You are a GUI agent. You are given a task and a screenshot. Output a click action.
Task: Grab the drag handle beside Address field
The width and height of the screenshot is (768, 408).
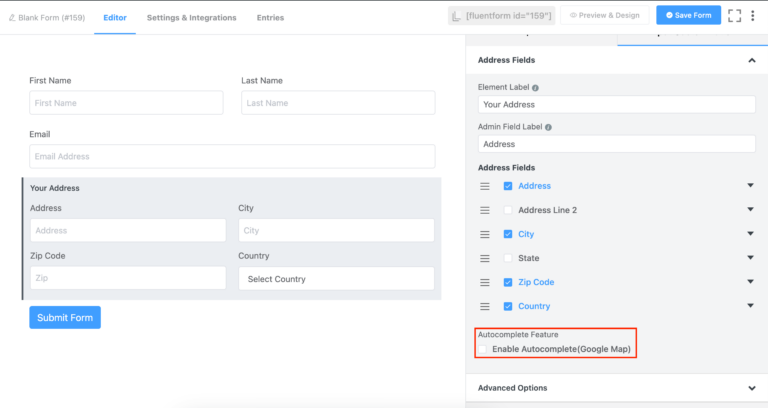click(485, 186)
